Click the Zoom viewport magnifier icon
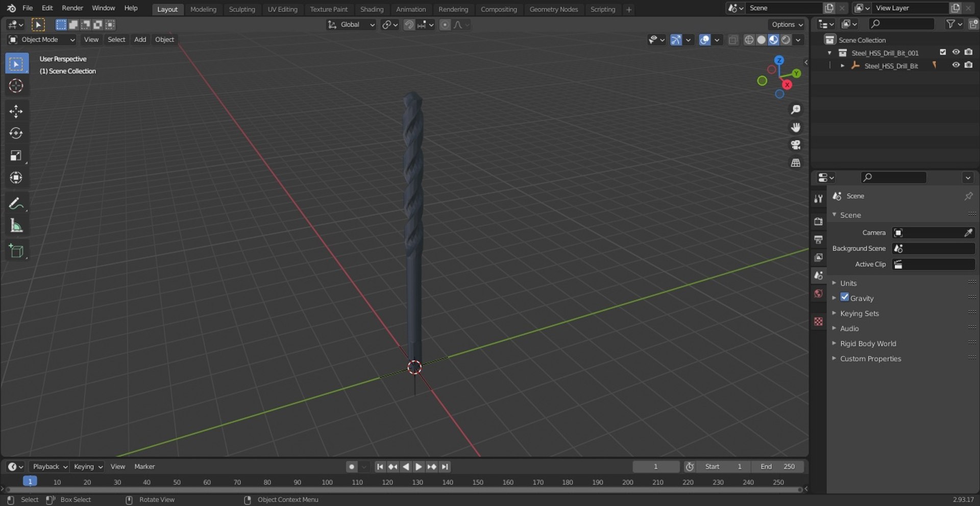 [795, 109]
